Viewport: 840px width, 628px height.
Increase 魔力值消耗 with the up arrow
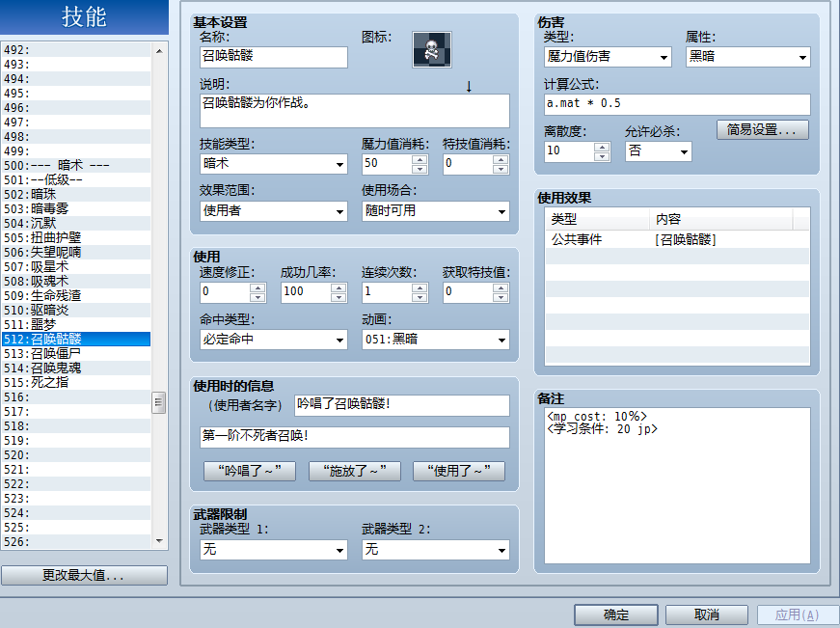click(420, 160)
